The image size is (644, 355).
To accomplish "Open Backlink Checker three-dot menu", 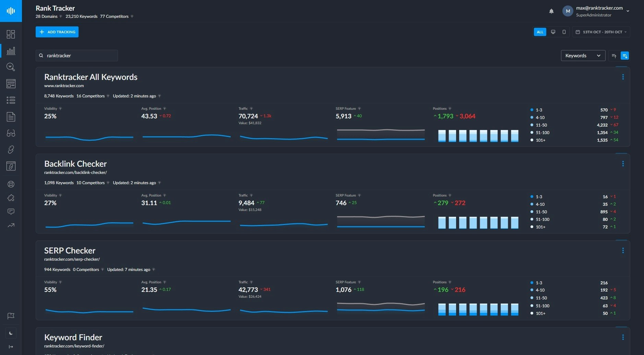I will click(623, 164).
